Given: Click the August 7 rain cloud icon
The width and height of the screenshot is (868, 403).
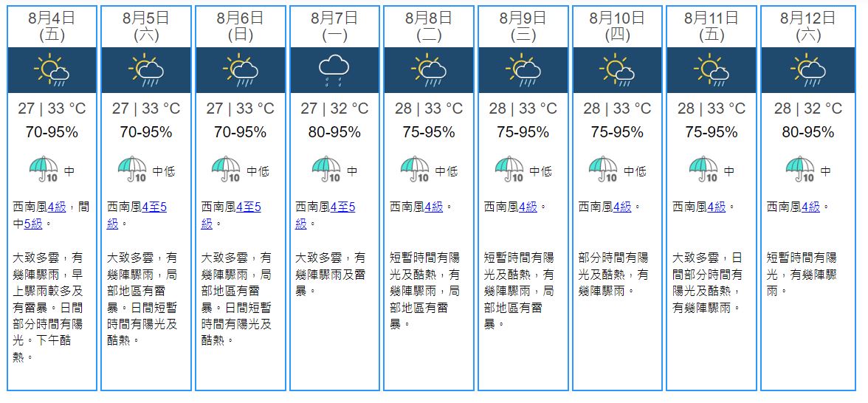Looking at the screenshot, I should tap(334, 70).
